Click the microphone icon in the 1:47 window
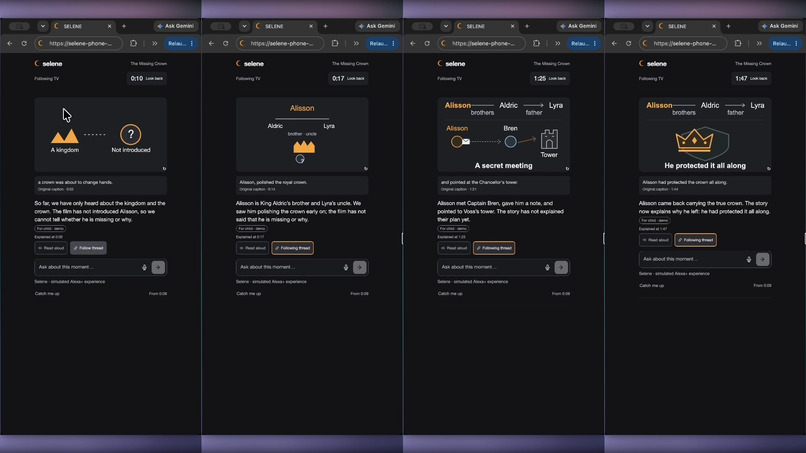806x453 pixels. (x=749, y=259)
